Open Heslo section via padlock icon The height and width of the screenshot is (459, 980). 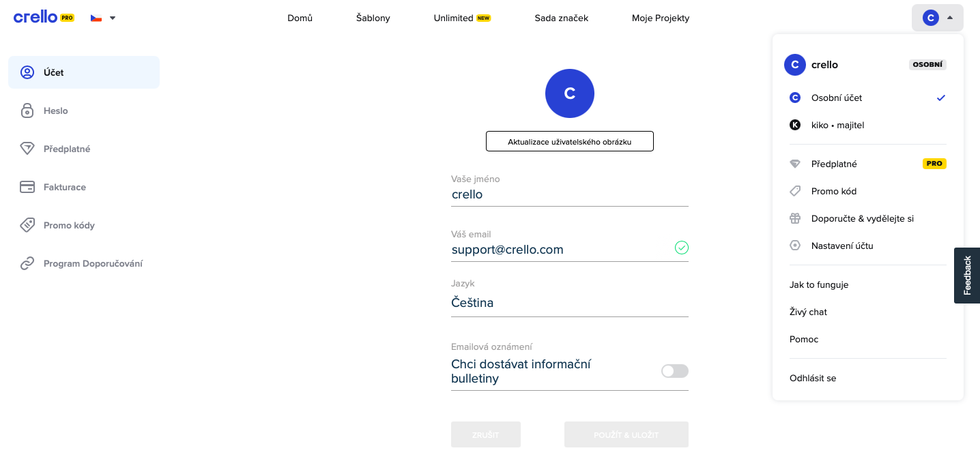[x=27, y=110]
